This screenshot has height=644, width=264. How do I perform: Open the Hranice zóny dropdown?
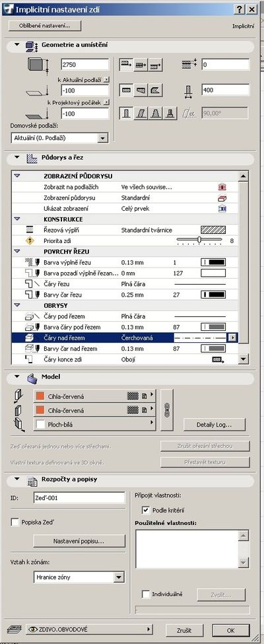click(79, 577)
